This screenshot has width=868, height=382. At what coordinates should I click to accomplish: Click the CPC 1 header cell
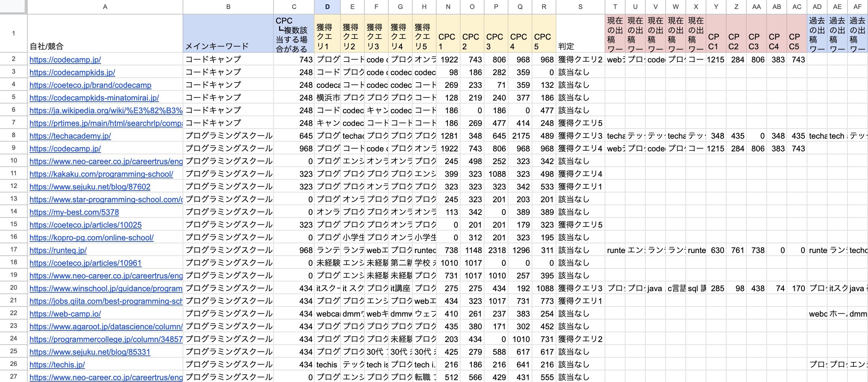(x=448, y=33)
